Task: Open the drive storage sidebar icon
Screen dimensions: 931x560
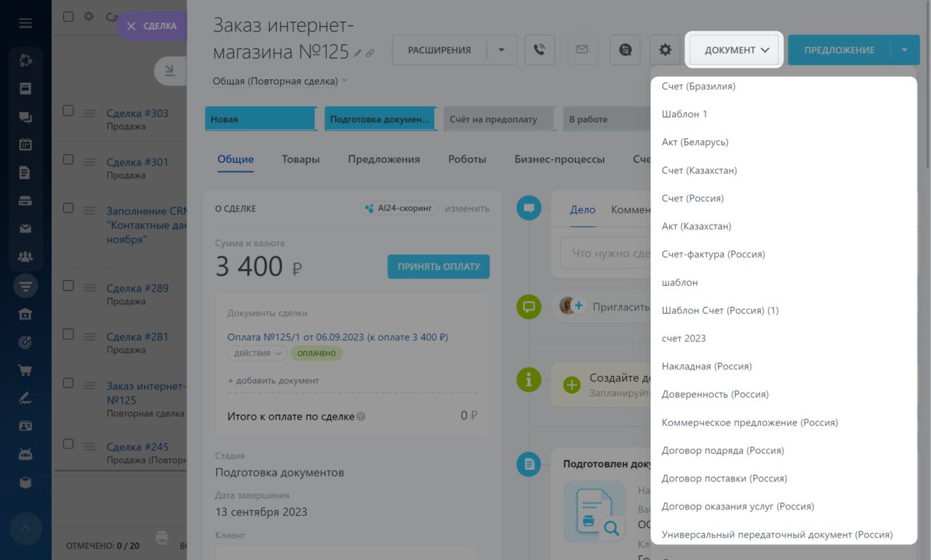Action: click(x=25, y=200)
